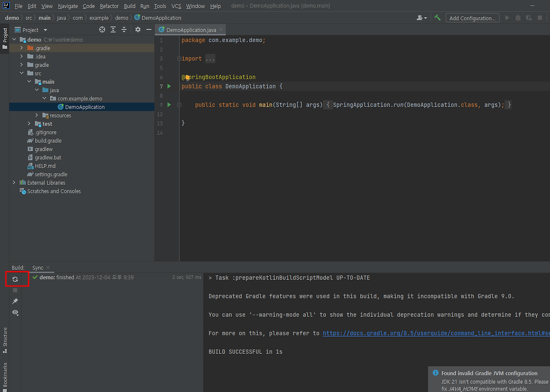
Task: Click the Select Opened File target icon
Action: [x=102, y=30]
